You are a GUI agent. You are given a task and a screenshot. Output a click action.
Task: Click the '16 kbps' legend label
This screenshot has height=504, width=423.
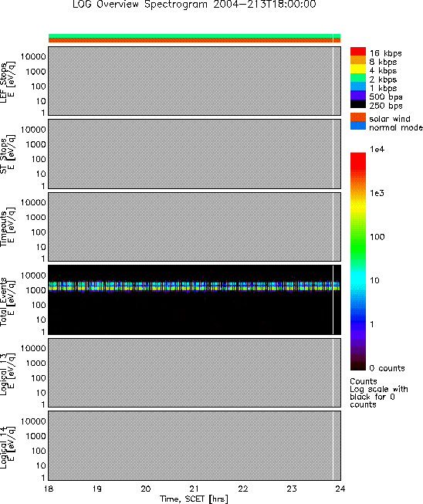coord(385,53)
